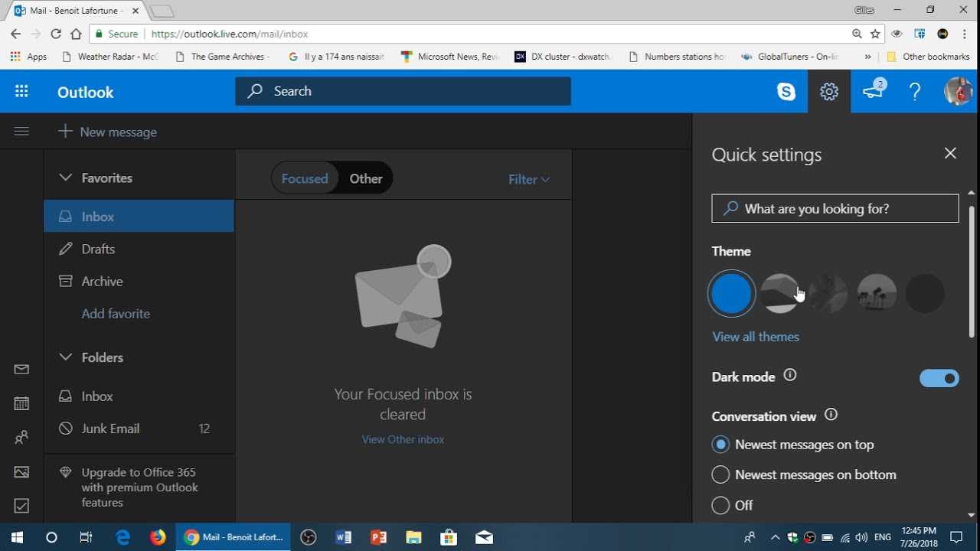Turn off Dark mode toggle

[939, 378]
